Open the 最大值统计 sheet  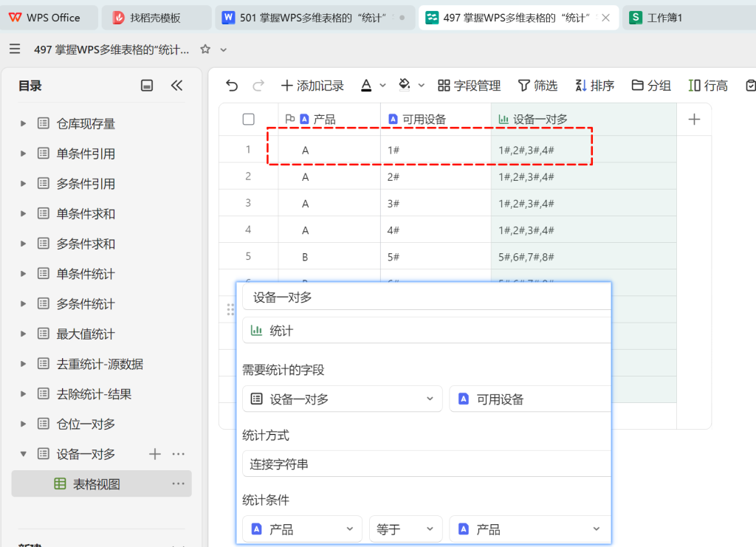[x=86, y=334]
